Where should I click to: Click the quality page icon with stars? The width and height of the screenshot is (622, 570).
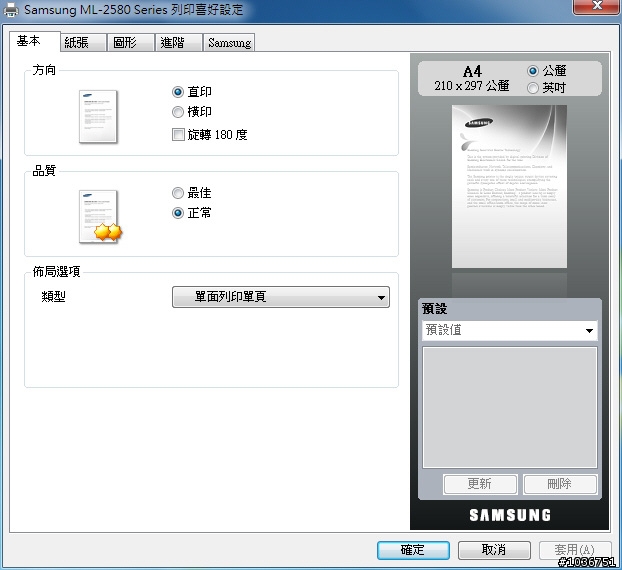100,216
